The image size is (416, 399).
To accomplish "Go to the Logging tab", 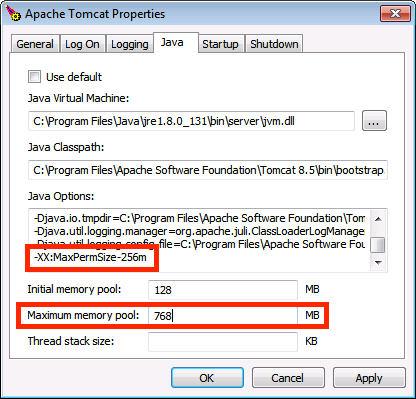I will (129, 44).
